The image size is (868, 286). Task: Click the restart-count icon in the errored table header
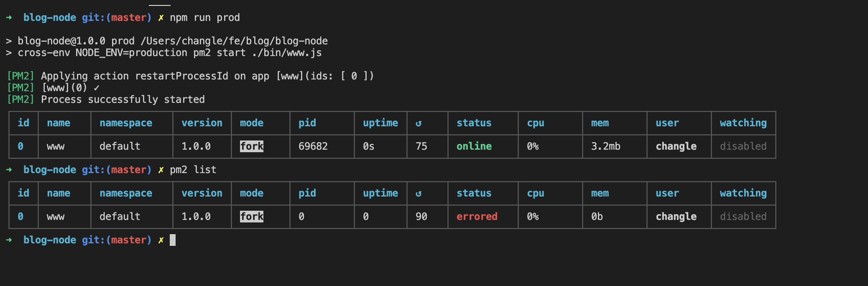[x=419, y=194]
